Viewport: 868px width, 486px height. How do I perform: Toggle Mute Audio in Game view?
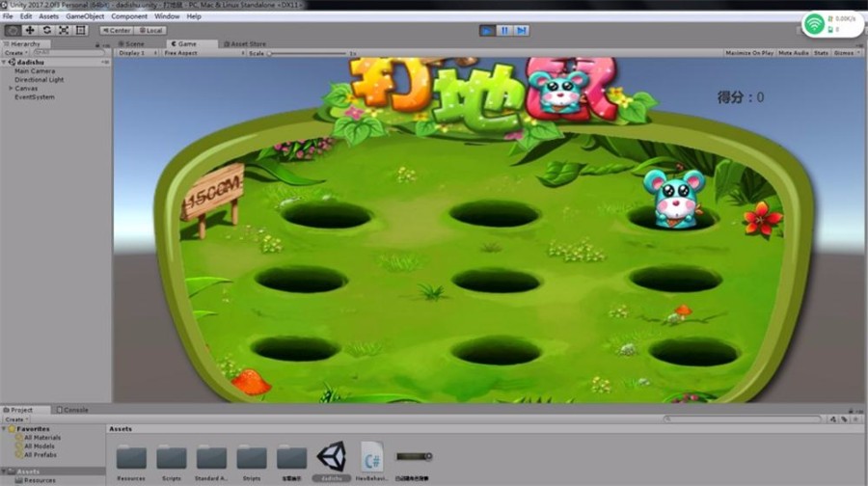pos(794,53)
